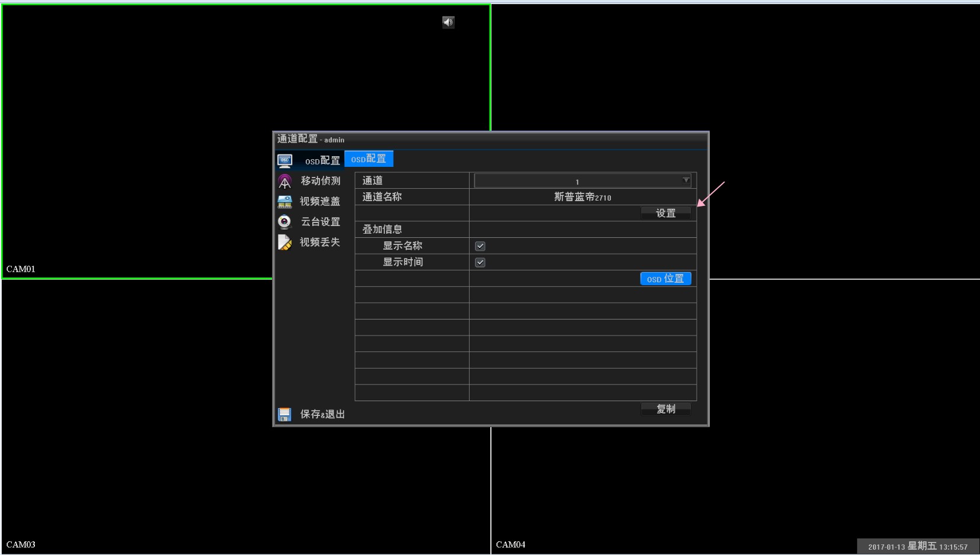This screenshot has height=555, width=980.
Task: Mute CAM01 audio using the speaker icon
Action: coord(448,22)
